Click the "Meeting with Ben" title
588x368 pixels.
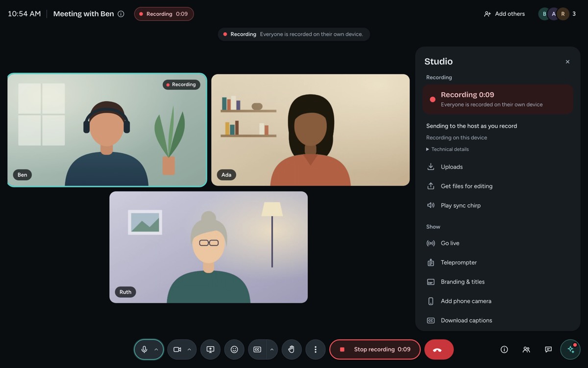84,14
